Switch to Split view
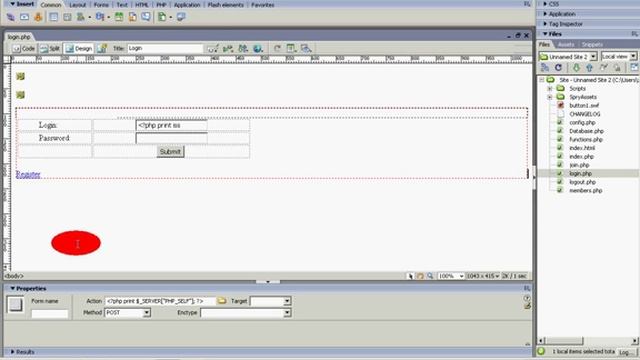 click(x=50, y=49)
